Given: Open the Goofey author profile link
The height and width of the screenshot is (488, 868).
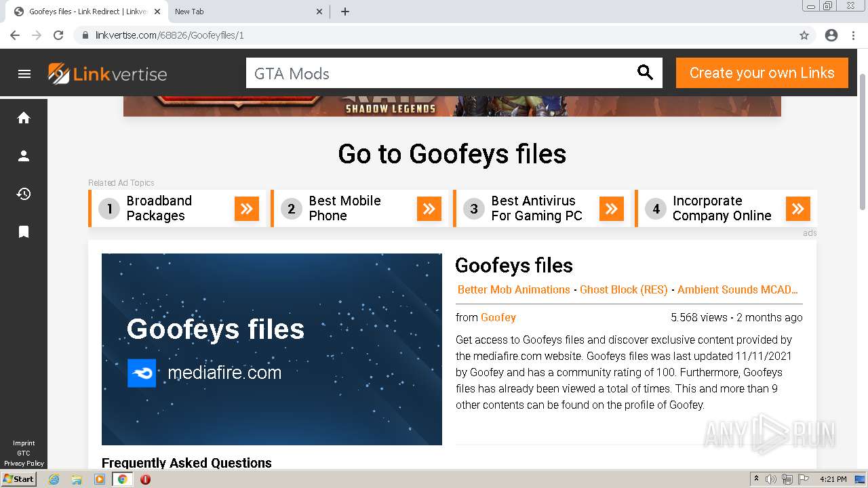Looking at the screenshot, I should [x=498, y=317].
